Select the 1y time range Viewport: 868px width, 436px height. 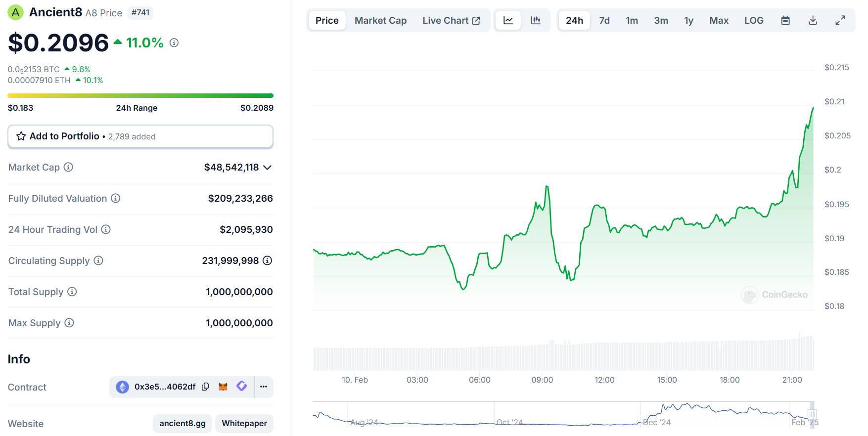[689, 20]
